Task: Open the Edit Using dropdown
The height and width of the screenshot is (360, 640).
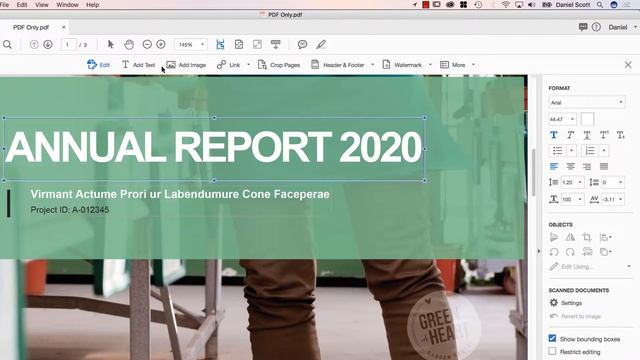Action: pos(629,267)
